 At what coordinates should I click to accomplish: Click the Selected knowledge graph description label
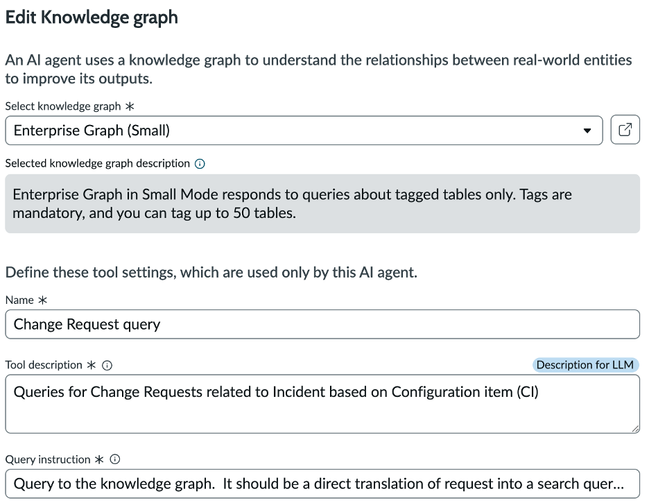pyautogui.click(x=97, y=164)
